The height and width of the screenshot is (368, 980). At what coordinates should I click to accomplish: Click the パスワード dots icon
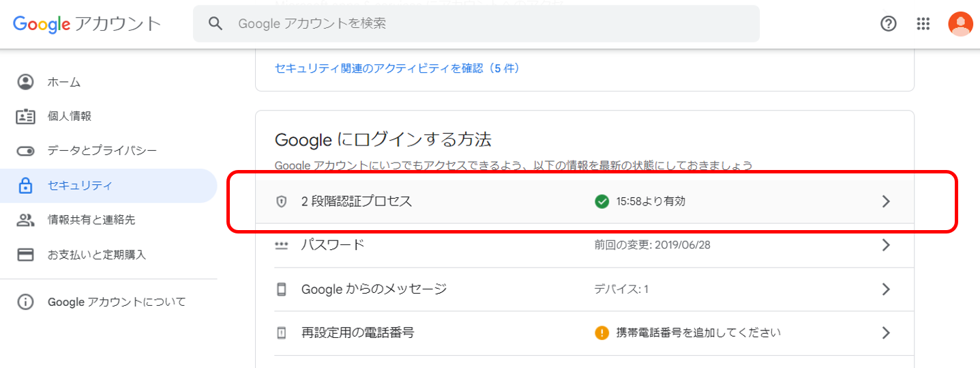(281, 245)
